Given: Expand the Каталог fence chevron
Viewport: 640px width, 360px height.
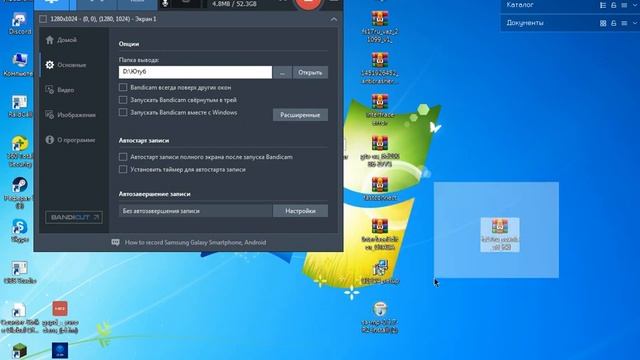Looking at the screenshot, I should click(x=635, y=5).
